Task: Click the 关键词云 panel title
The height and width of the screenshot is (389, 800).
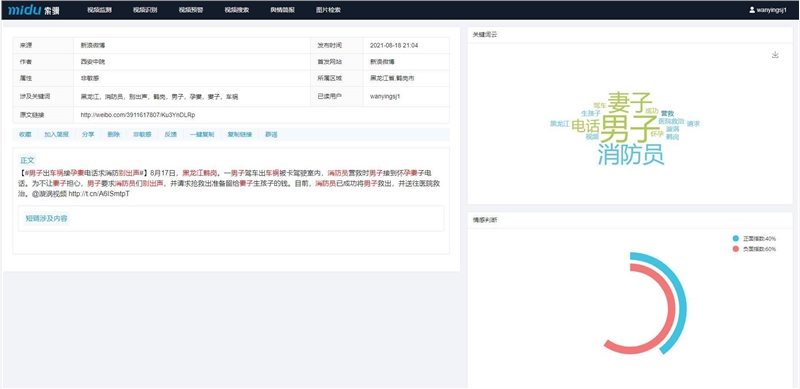Action: (484, 35)
